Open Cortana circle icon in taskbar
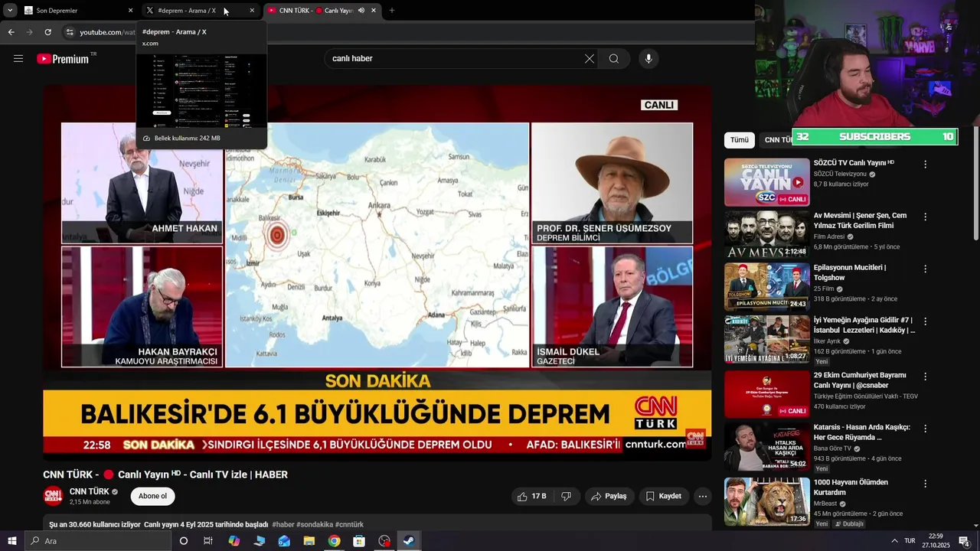This screenshot has height=551, width=980. click(184, 541)
